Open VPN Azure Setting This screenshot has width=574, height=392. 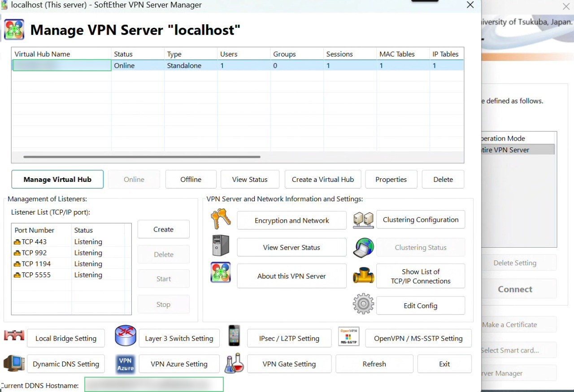pyautogui.click(x=179, y=364)
